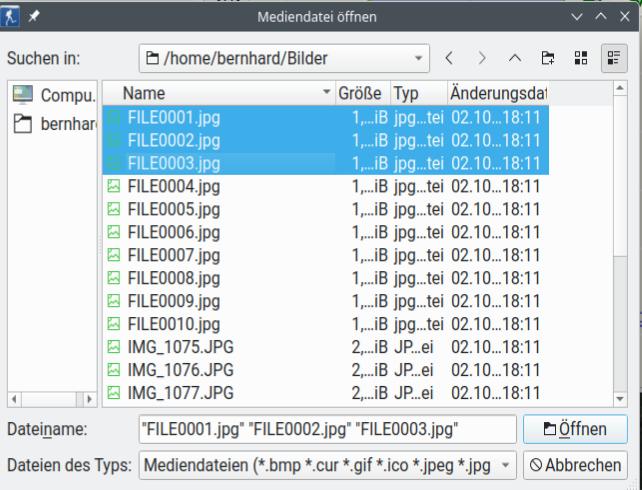The width and height of the screenshot is (642, 490).
Task: Click the file list scroll-up arrow
Action: coord(620,88)
